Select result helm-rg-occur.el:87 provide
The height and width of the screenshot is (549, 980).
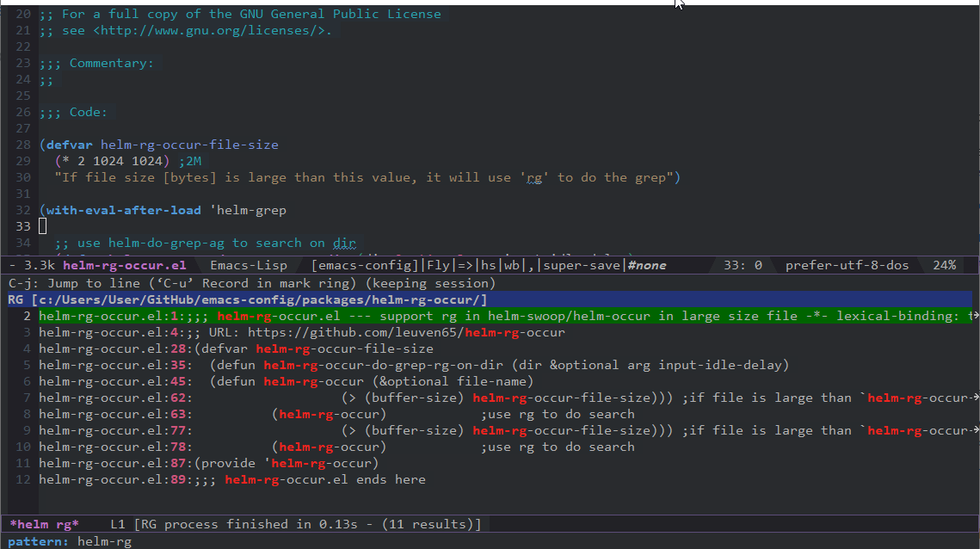click(x=209, y=463)
